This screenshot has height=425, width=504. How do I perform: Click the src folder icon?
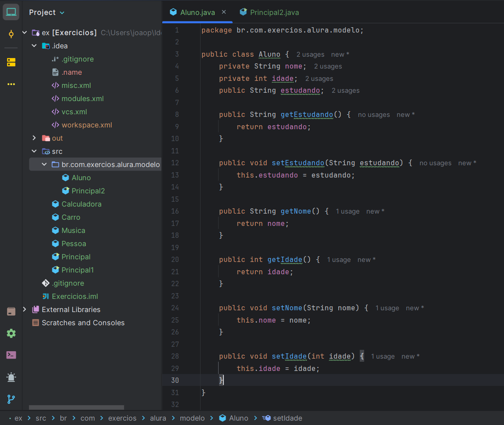46,151
